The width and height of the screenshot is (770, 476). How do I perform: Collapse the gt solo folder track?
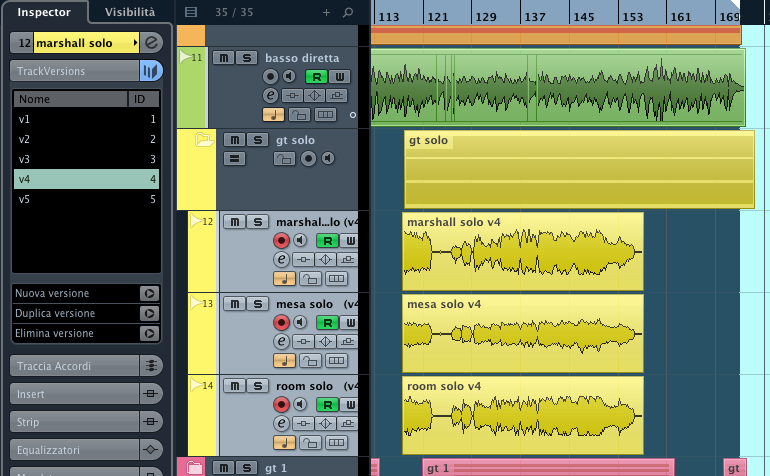[x=203, y=140]
